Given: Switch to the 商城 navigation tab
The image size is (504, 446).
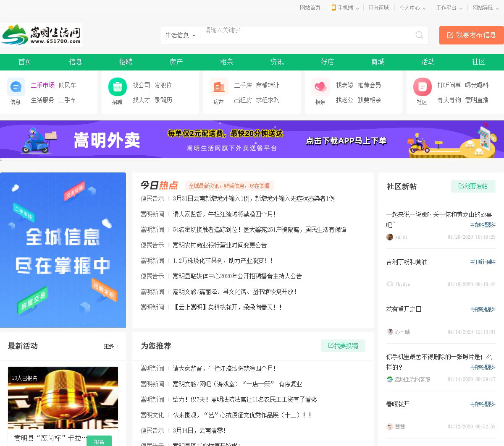Looking at the screenshot, I should [378, 62].
